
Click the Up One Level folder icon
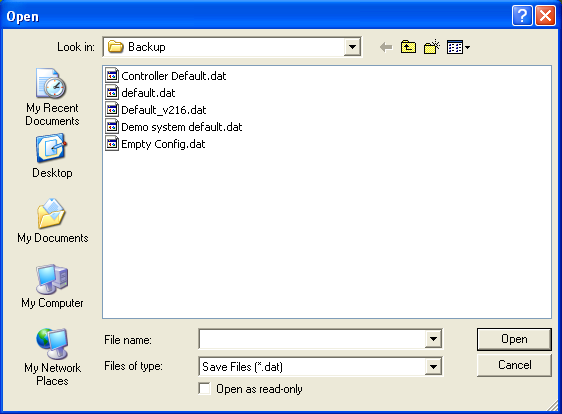point(408,47)
